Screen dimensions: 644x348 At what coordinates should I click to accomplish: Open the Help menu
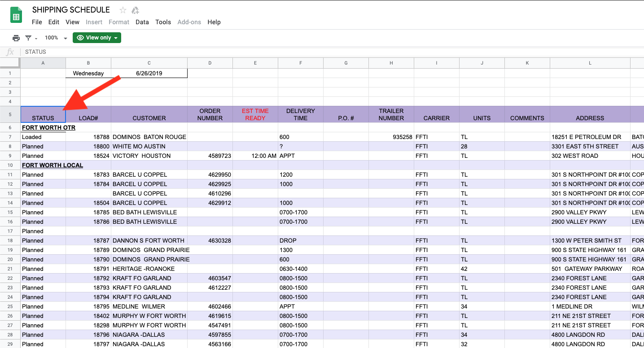pos(214,22)
